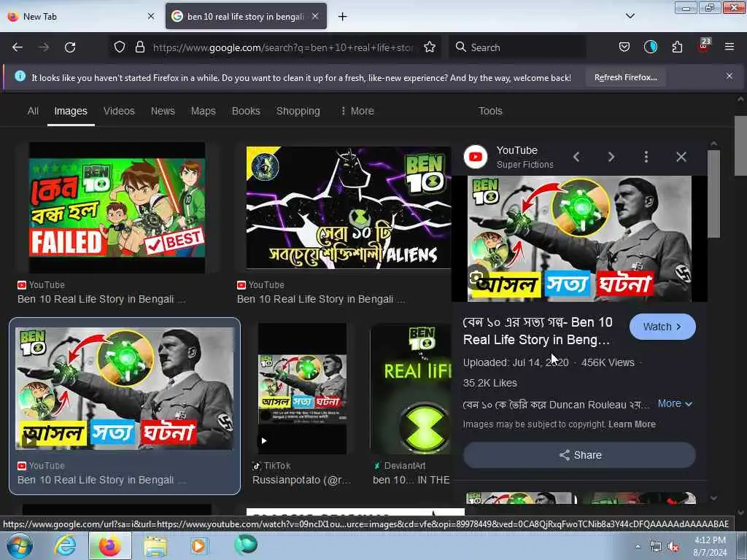
Task: Open the Learn More copyright link
Action: point(632,424)
